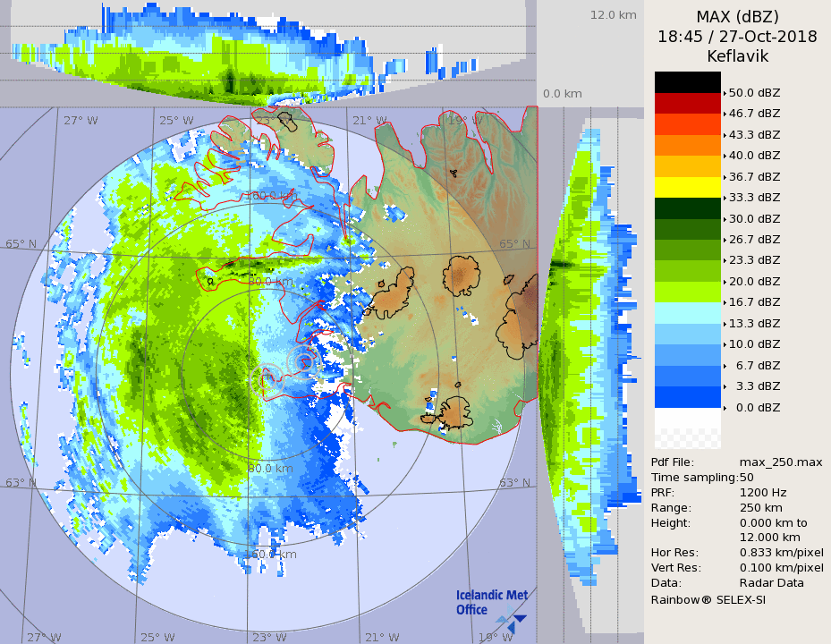831x644 pixels.
Task: Click the arrow marker beside 0.0 dBZ
Action: 725,407
